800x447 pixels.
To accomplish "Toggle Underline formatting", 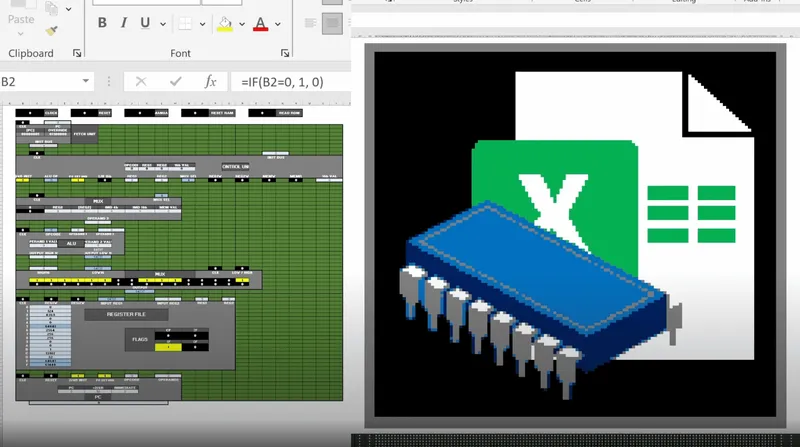I will (145, 23).
